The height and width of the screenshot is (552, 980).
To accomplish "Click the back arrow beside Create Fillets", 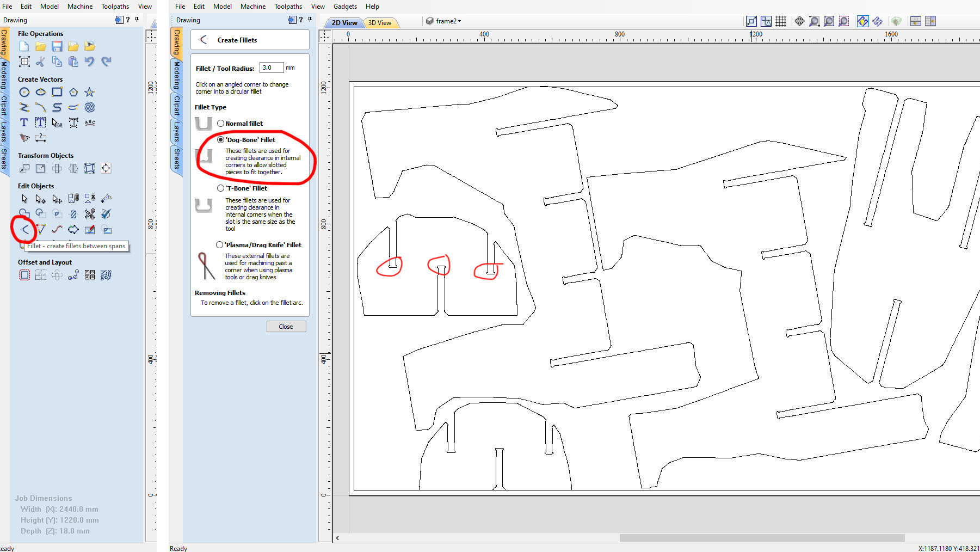I will click(x=204, y=40).
